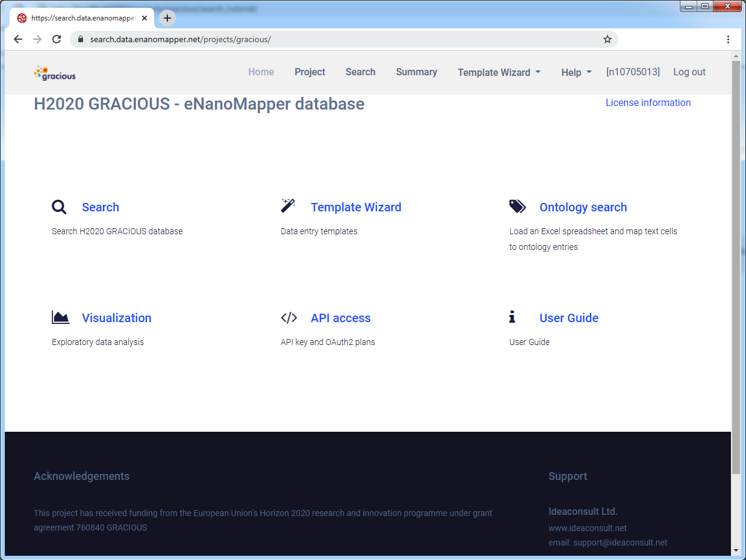Click the gracious logo in navbar
The width and height of the screenshot is (746, 560).
point(55,73)
